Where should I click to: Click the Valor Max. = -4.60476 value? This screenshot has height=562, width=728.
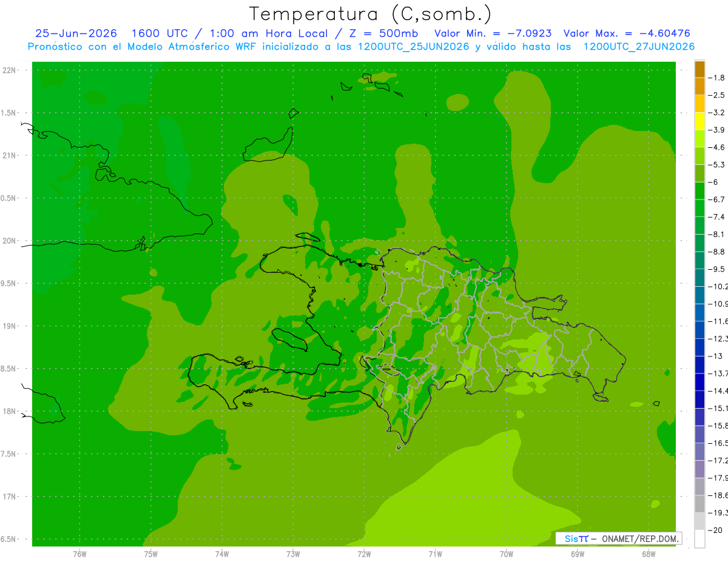[x=627, y=33]
